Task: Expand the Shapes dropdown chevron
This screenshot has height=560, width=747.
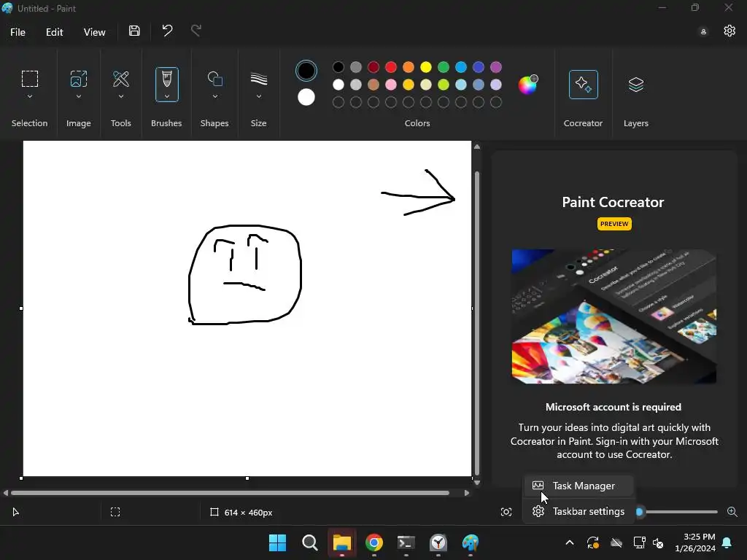Action: (215, 96)
